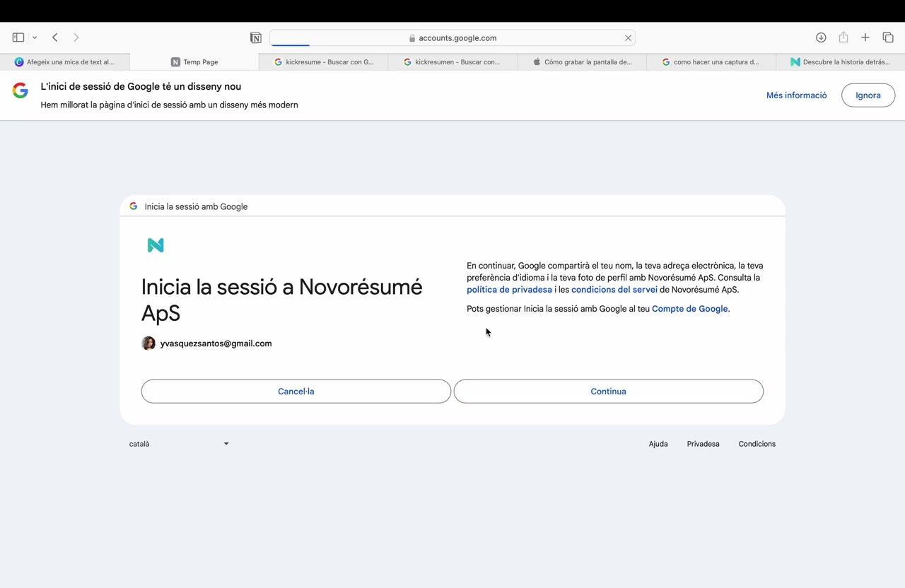Show the tab overview
The image size is (905, 588).
pos(888,37)
